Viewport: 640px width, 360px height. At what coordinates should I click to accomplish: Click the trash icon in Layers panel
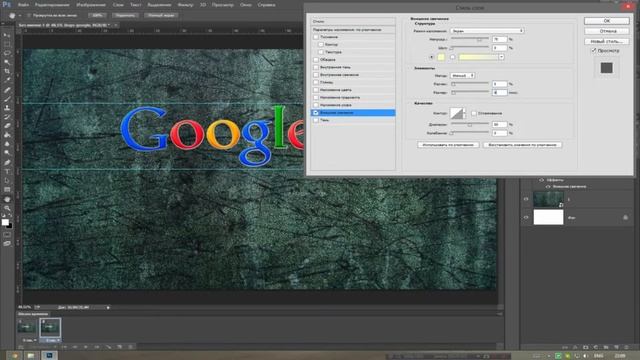pyautogui.click(x=627, y=347)
